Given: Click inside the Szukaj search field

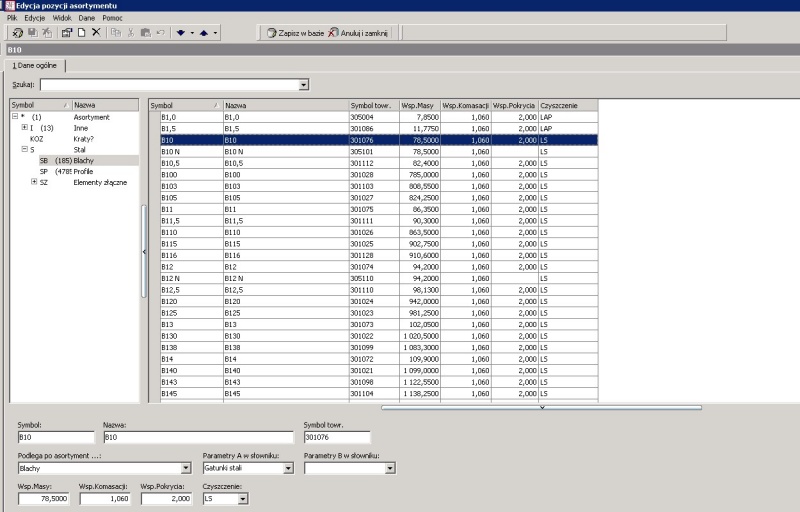Looking at the screenshot, I should tap(169, 85).
